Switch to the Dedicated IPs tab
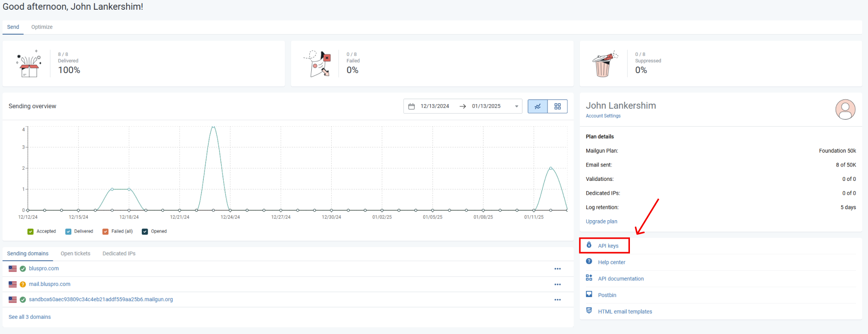This screenshot has height=334, width=868. 119,254
